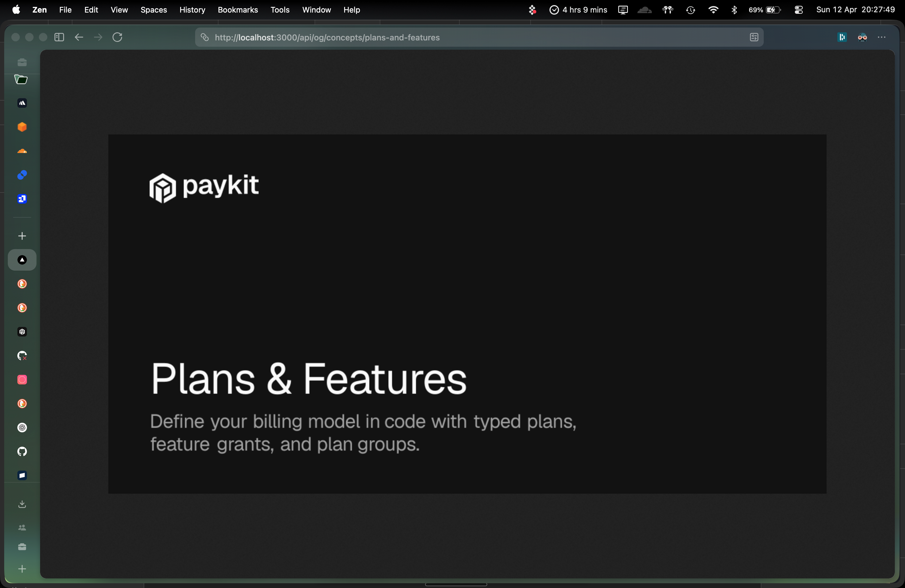Open the paykit cube tab in sidebar
This screenshot has width=905, height=588.
click(22, 332)
